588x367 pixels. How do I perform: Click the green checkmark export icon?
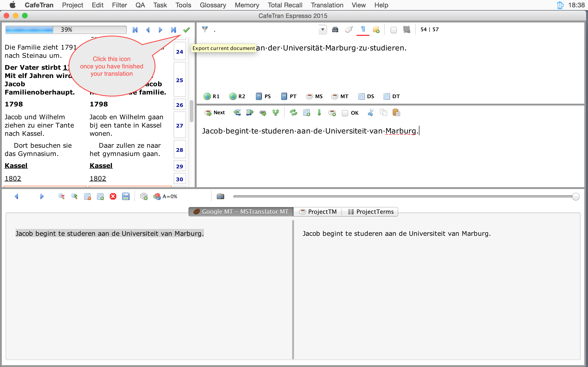pos(186,30)
